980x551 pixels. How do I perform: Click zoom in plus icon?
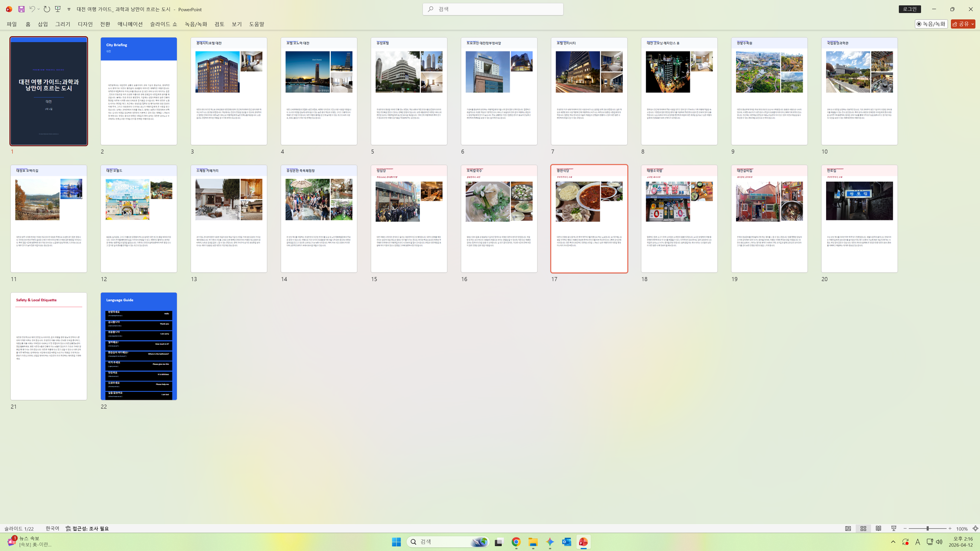coord(950,528)
